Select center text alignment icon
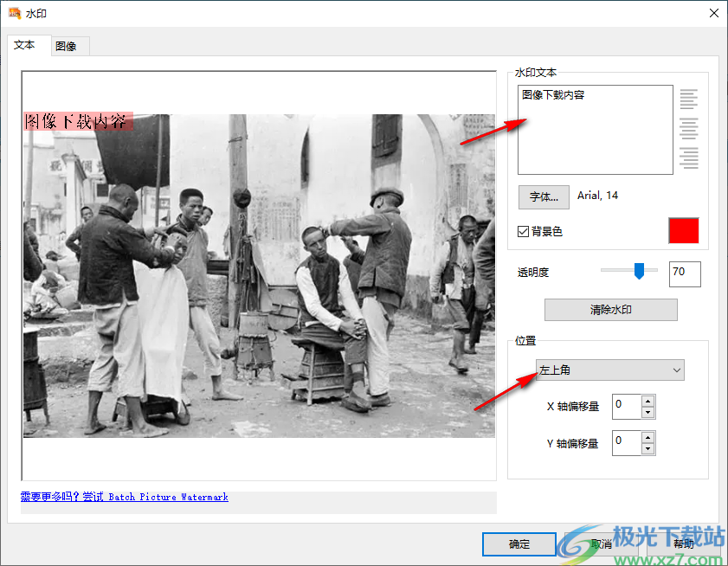This screenshot has width=728, height=566. click(688, 129)
